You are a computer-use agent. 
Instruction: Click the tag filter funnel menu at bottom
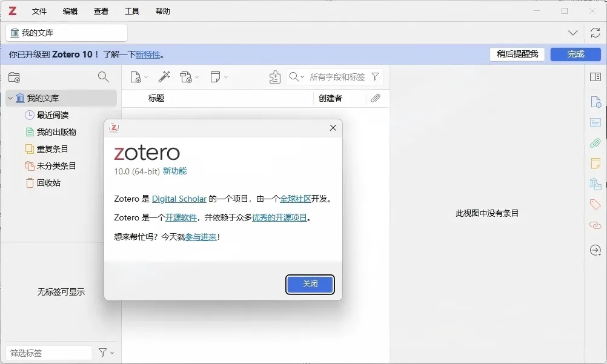click(105, 352)
